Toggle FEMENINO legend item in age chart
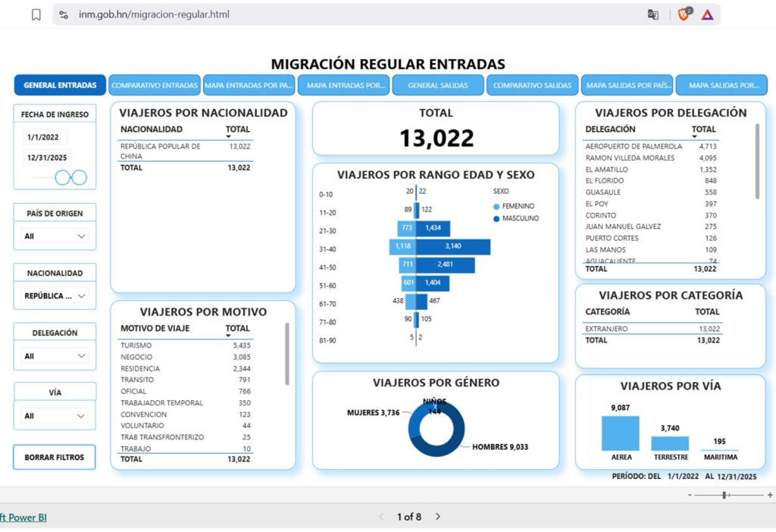The height and width of the screenshot is (532, 776). (514, 206)
